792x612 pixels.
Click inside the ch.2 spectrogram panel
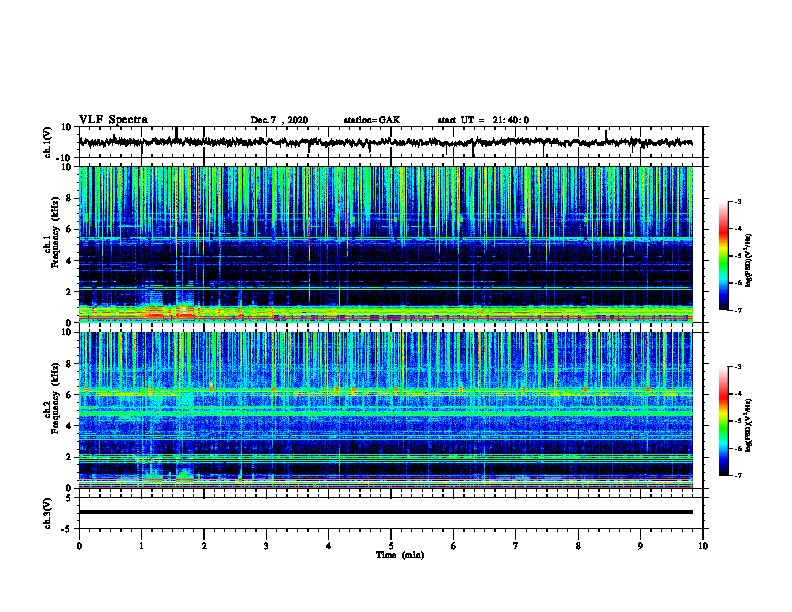pos(390,410)
